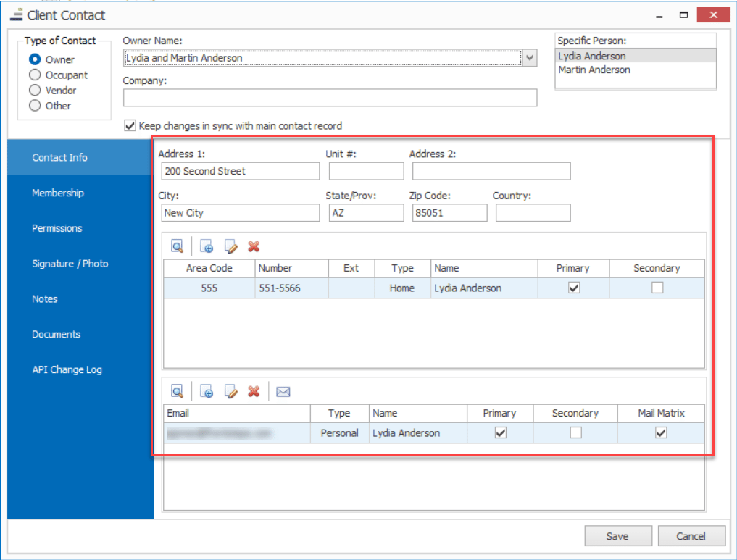Click the Save button

(618, 536)
